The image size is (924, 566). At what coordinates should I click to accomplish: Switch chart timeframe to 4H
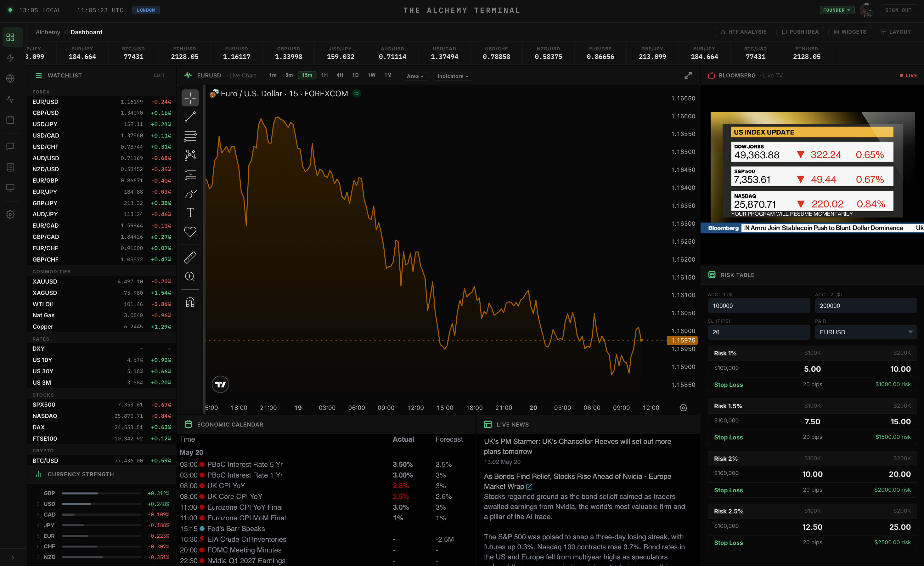pos(340,75)
